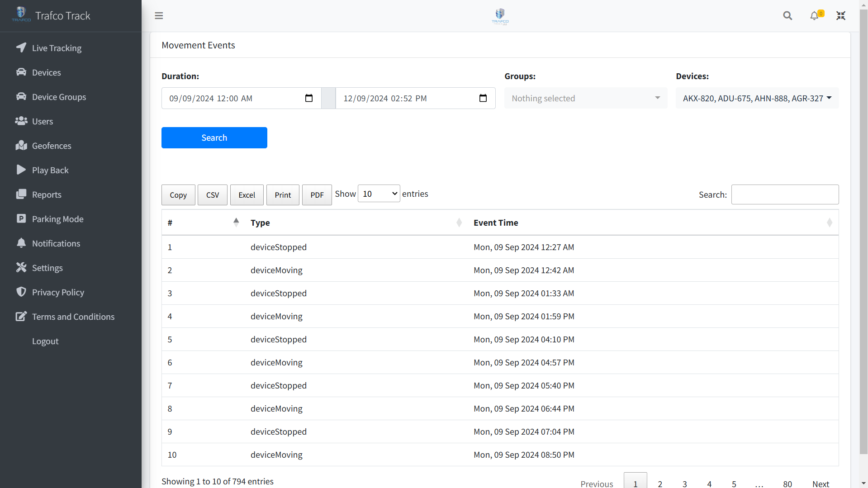868x488 pixels.
Task: View Terms and Conditions
Action: coord(73,317)
